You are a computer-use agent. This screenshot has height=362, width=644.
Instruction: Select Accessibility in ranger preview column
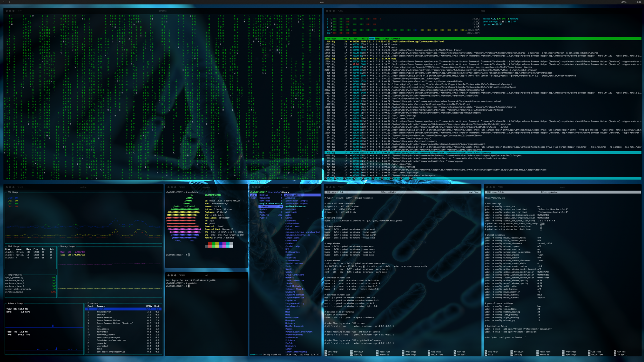tap(303, 195)
